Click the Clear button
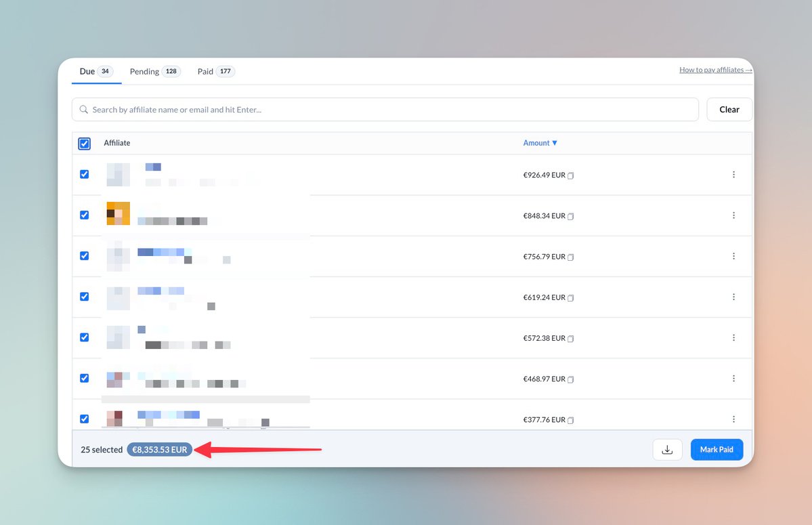Screen dimensions: 812x525 729,109
